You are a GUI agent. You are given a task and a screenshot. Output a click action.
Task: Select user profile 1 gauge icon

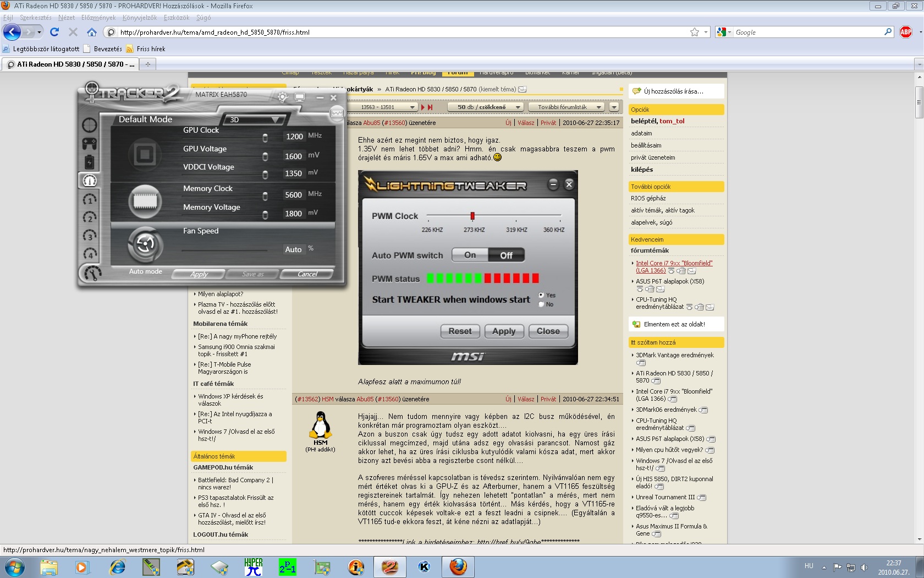pos(90,199)
